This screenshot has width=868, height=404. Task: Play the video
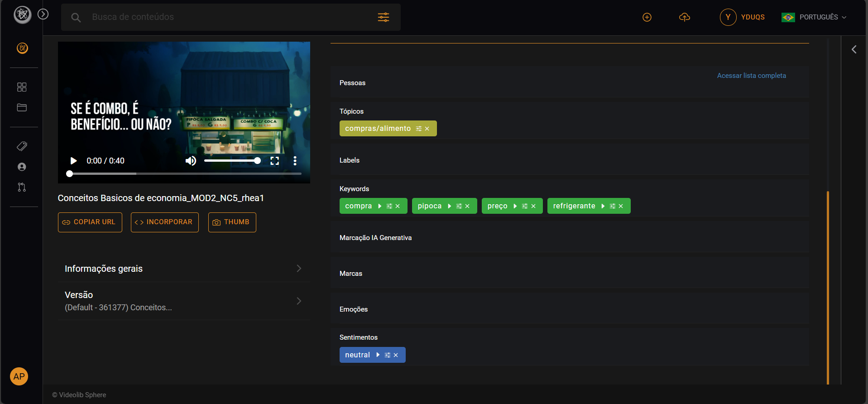tap(73, 161)
